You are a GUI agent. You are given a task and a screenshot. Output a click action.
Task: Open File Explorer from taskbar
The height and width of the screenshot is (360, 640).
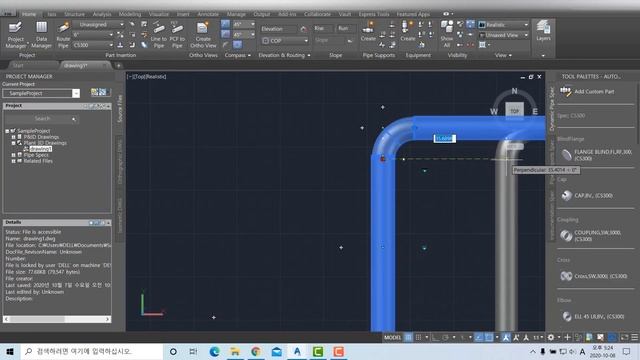[x=235, y=351]
